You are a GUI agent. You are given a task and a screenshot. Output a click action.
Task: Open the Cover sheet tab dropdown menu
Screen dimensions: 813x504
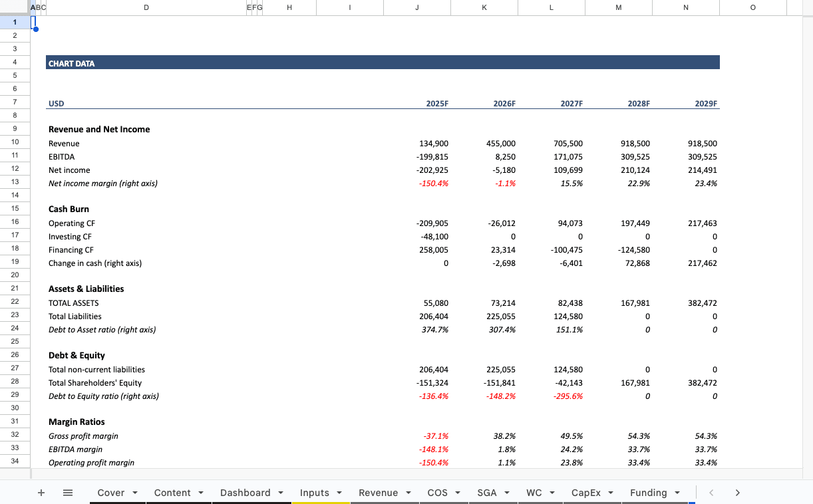click(135, 493)
